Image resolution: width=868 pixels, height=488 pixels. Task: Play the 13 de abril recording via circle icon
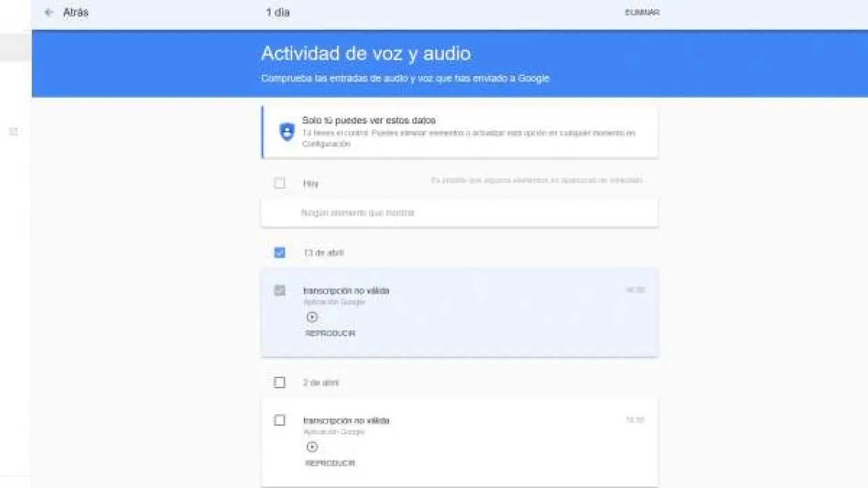[312, 317]
